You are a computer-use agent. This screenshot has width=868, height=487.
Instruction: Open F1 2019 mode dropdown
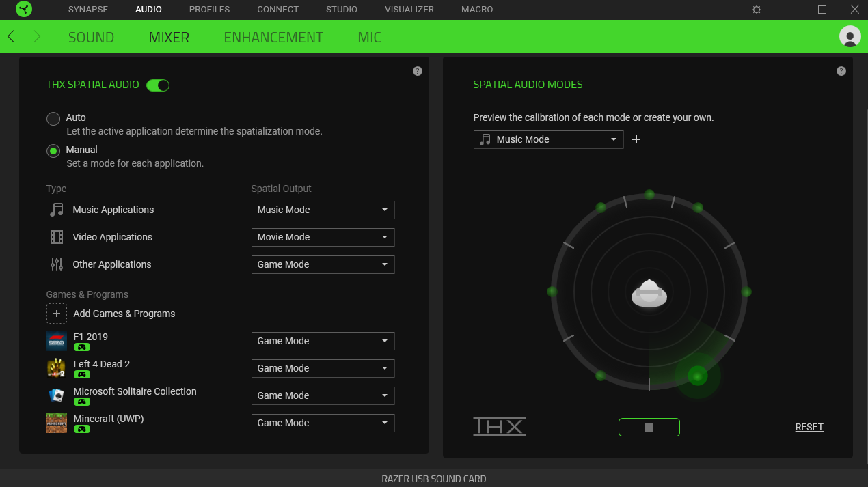[x=323, y=341]
